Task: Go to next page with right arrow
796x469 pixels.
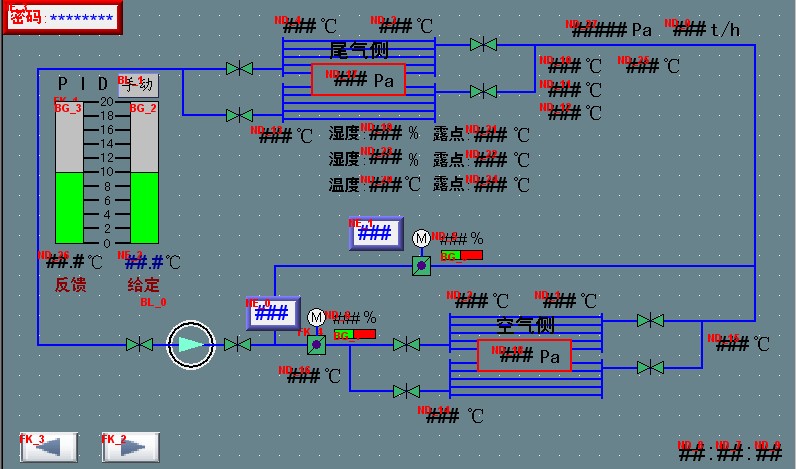Action: [x=130, y=447]
